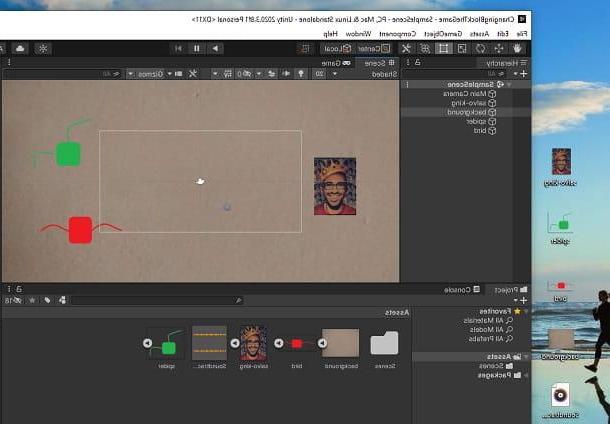
Task: Select salvo-king object in Hierarchy
Action: click(473, 103)
